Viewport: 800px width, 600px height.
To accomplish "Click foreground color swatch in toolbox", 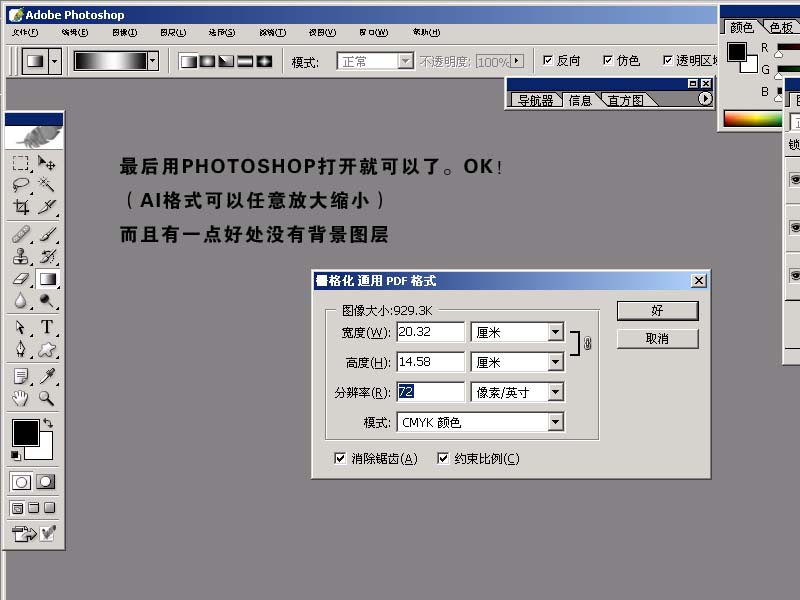I will pyautogui.click(x=26, y=433).
